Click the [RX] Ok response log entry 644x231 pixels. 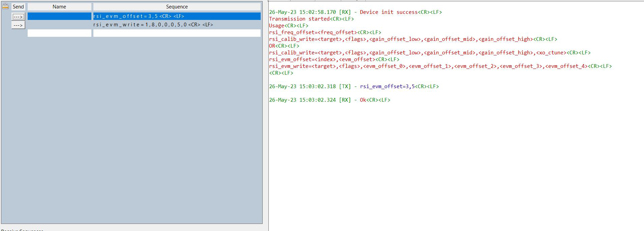pos(363,100)
